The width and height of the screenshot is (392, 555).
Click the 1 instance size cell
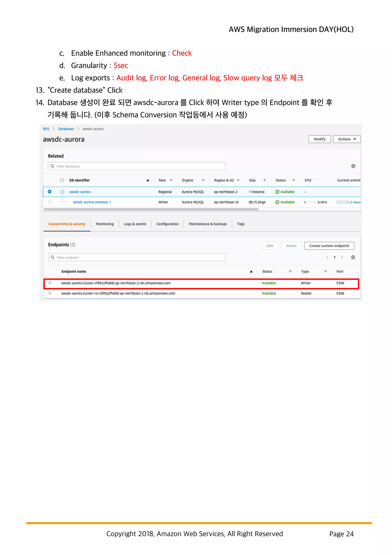pos(256,192)
